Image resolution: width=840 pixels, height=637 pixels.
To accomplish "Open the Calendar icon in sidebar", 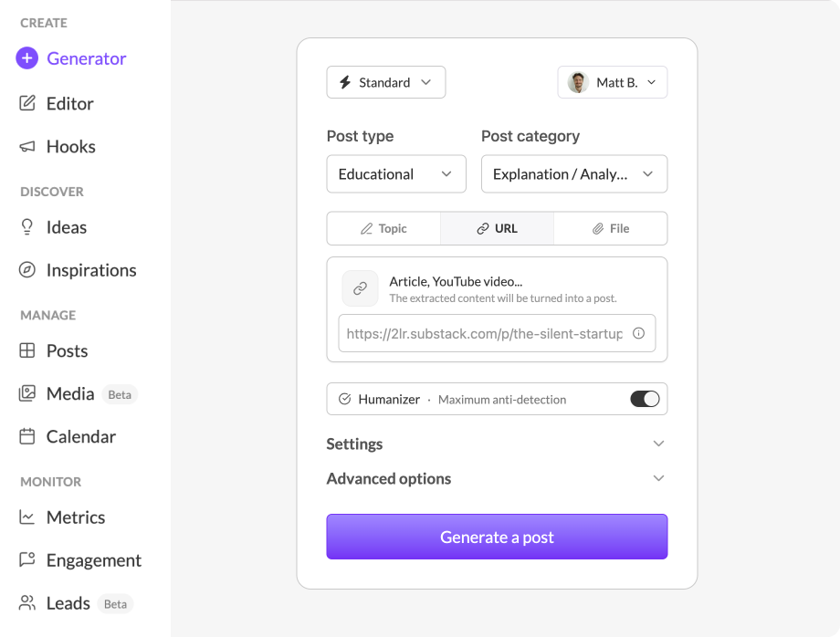I will (x=27, y=436).
